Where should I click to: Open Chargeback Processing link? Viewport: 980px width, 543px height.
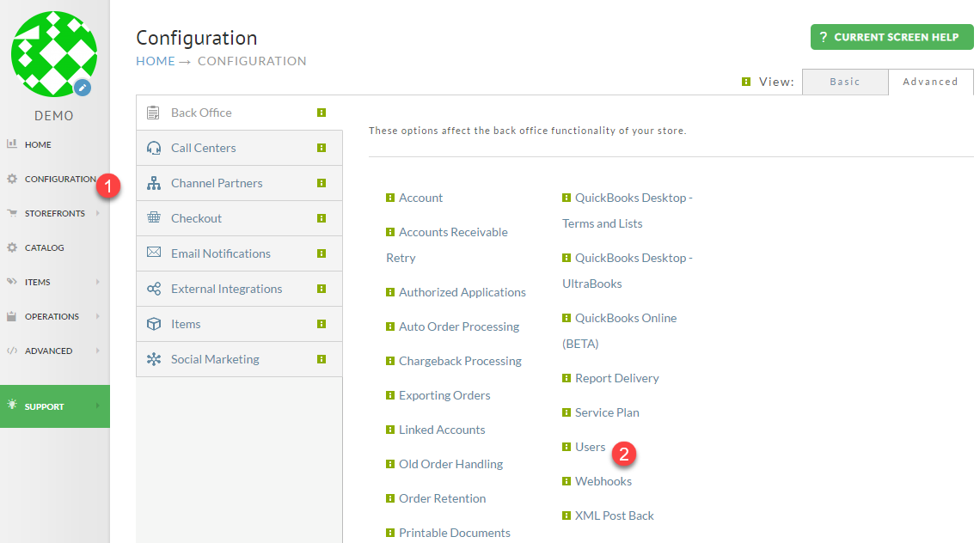[x=460, y=361]
